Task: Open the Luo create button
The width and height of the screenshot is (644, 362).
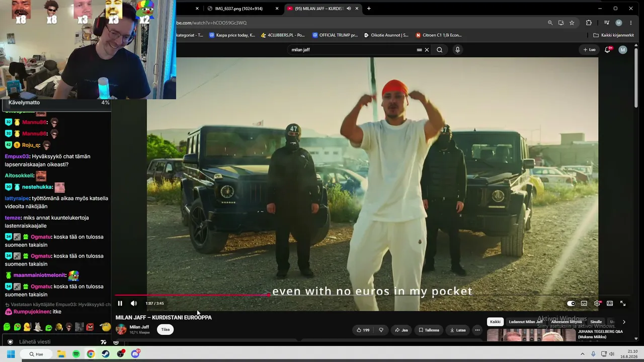Action: (589, 50)
